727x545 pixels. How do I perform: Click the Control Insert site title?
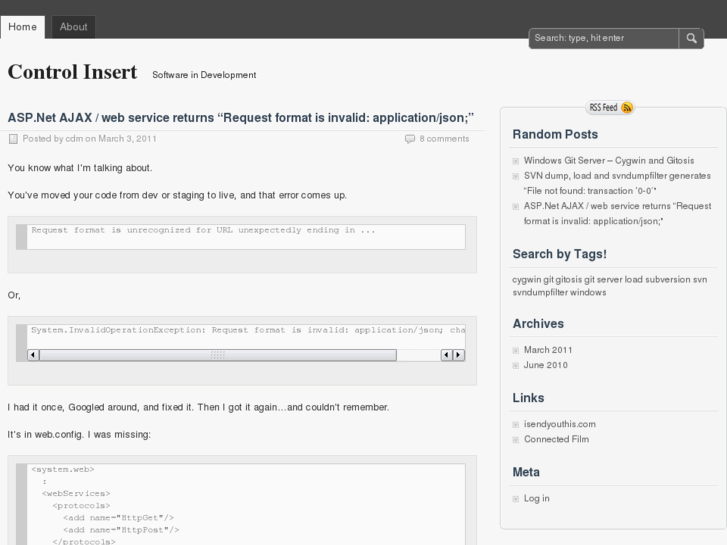[x=72, y=72]
